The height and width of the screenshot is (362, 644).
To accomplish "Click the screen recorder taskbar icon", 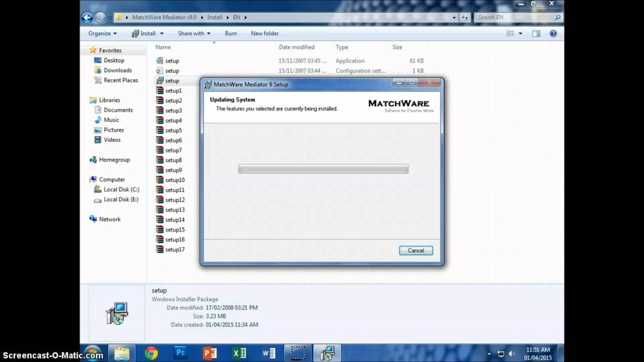I will [x=298, y=353].
